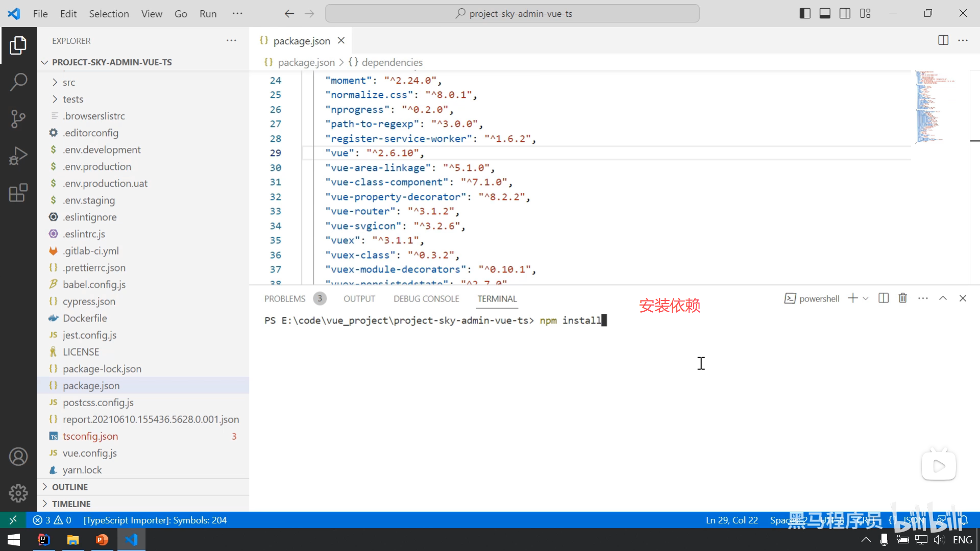Image resolution: width=980 pixels, height=551 pixels.
Task: Open the Selection menu
Action: tap(109, 14)
